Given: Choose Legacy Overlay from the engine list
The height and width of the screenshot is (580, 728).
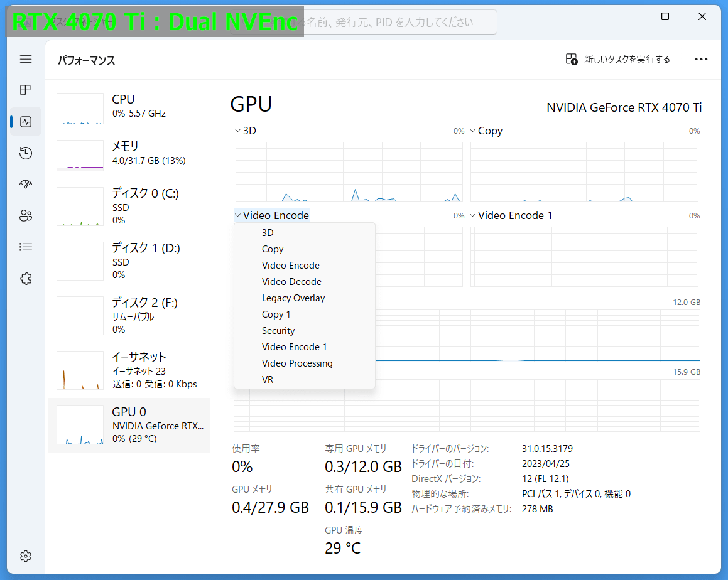Looking at the screenshot, I should pyautogui.click(x=305, y=298).
